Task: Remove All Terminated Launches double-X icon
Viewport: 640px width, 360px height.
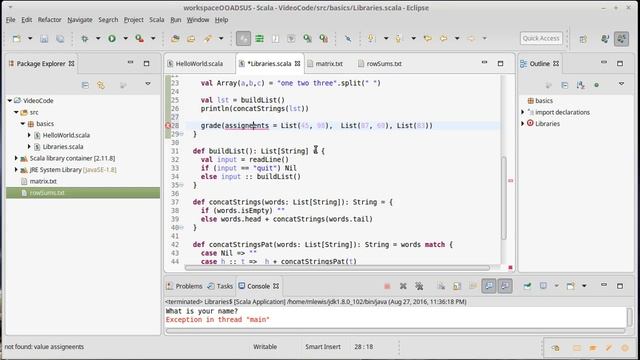Action: pyautogui.click(x=419, y=287)
